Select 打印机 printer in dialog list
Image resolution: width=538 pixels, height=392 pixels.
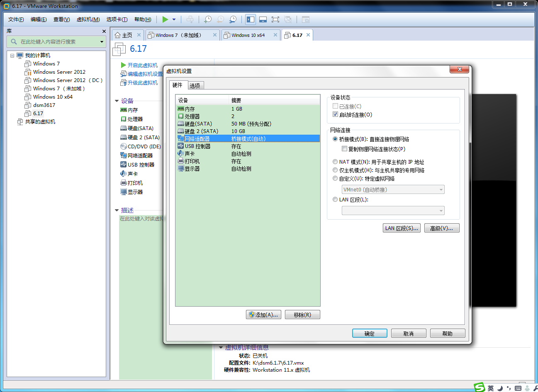tap(248, 161)
